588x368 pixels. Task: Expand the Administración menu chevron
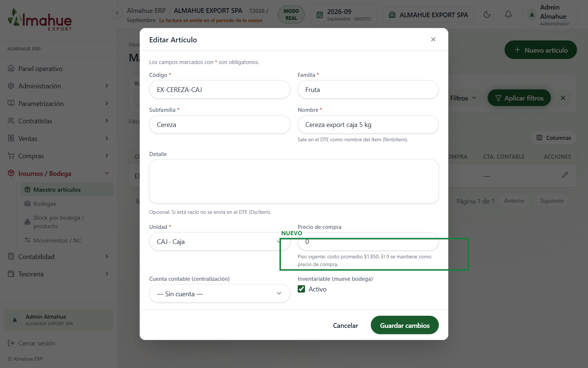tap(107, 86)
